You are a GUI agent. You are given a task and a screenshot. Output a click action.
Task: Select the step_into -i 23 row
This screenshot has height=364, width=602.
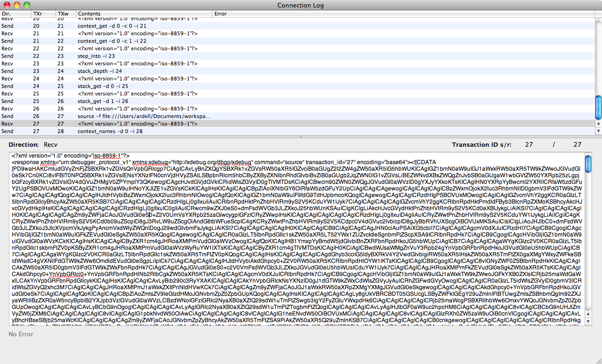96,56
